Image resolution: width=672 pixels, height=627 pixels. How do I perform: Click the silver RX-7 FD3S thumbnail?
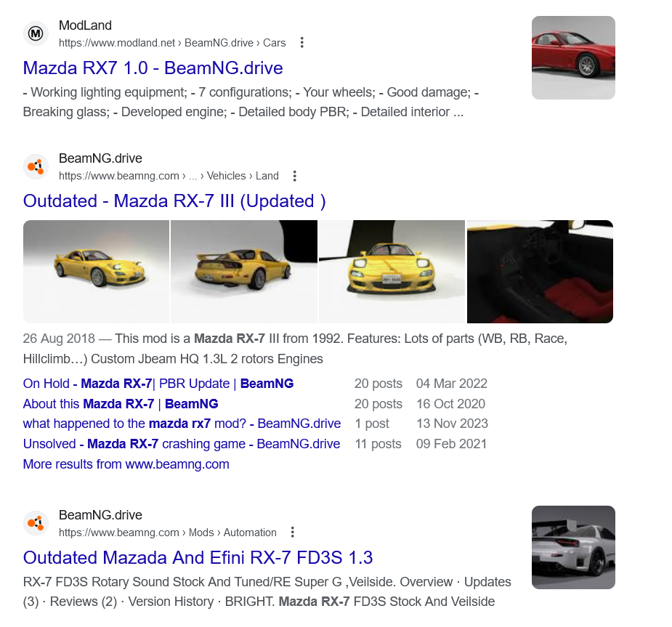coord(573,547)
